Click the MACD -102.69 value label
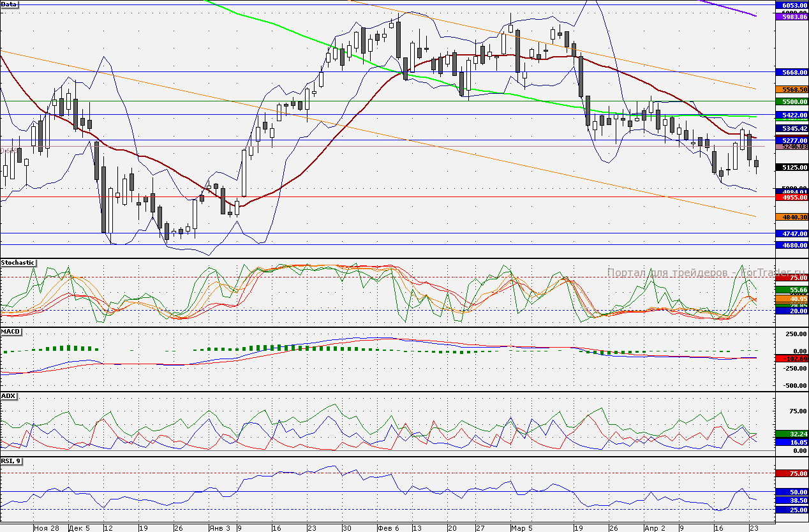Screen dimensions: 809x532 (x=792, y=359)
